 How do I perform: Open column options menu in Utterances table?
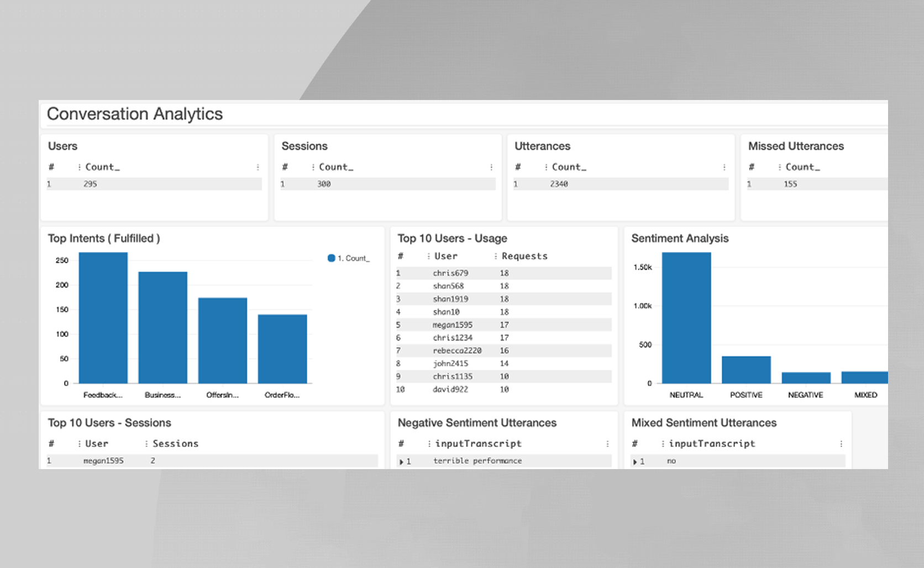pyautogui.click(x=725, y=167)
